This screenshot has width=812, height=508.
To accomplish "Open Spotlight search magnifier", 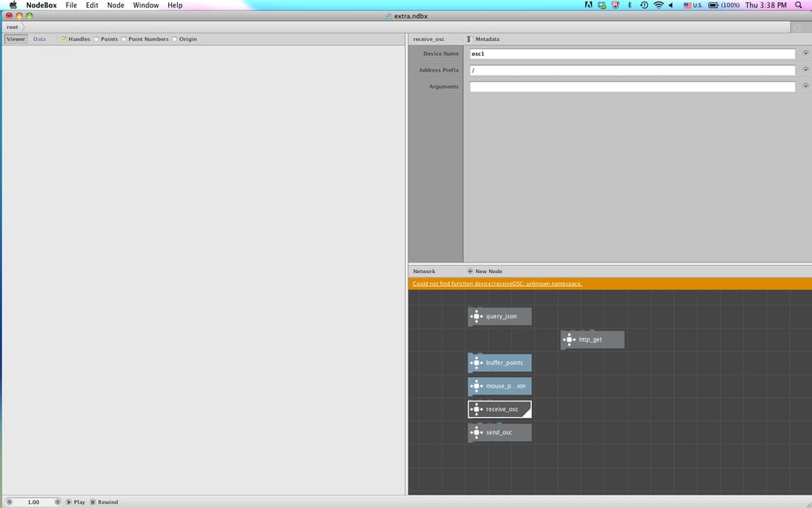I will [798, 5].
